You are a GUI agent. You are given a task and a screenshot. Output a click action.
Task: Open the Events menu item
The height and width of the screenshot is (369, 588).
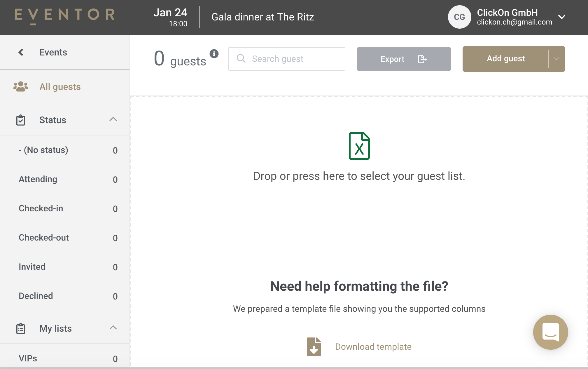(65, 52)
